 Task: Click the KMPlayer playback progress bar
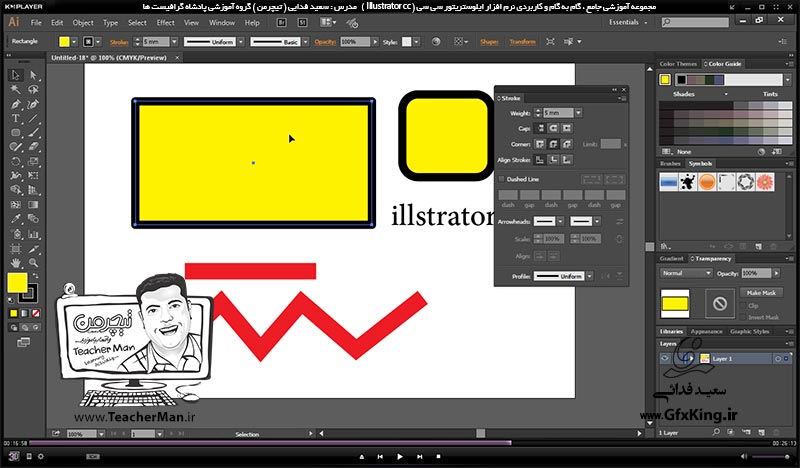click(401, 443)
